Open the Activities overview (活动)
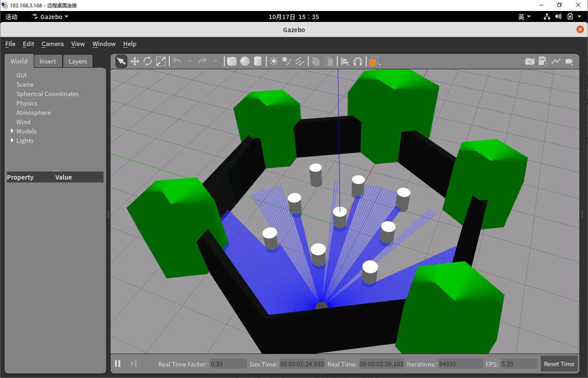 click(11, 17)
